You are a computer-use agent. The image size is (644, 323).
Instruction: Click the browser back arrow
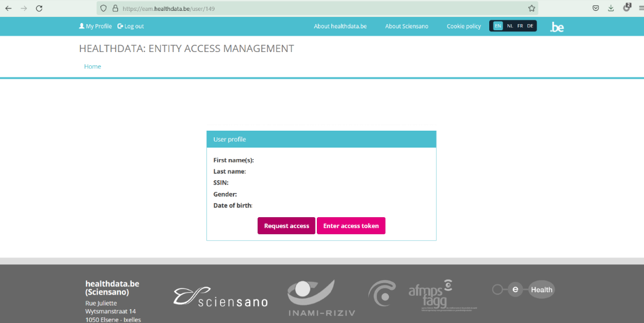point(8,8)
